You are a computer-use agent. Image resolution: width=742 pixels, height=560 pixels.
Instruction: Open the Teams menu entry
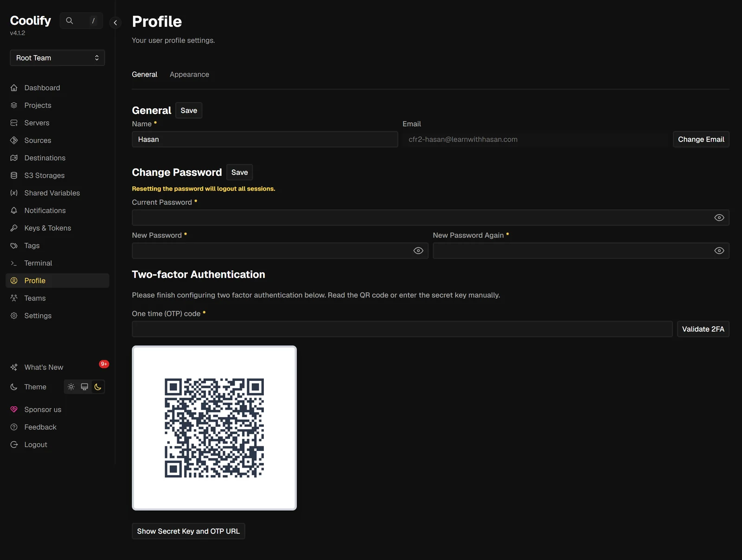pyautogui.click(x=58, y=298)
